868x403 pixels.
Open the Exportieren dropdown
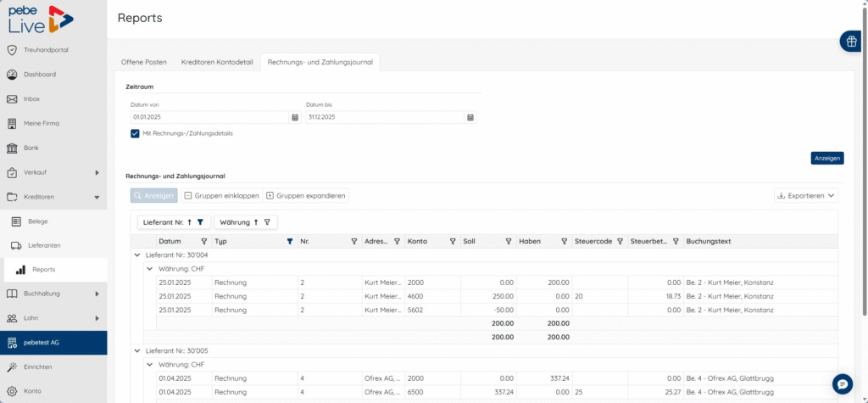(806, 196)
